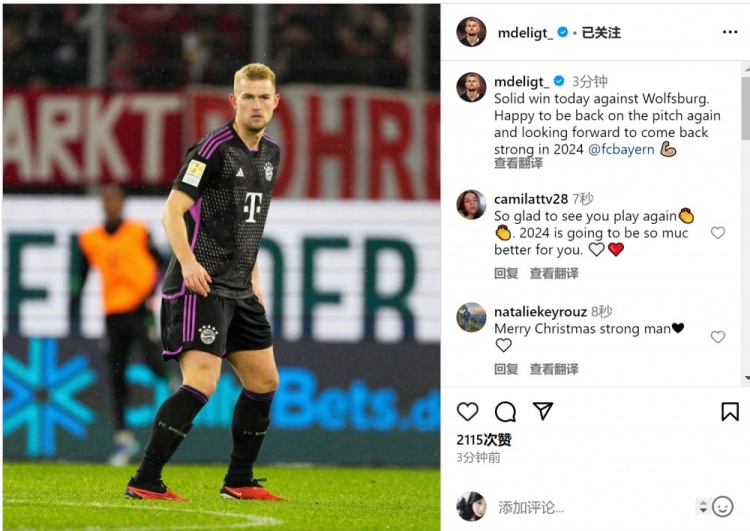750x531 pixels.
Task: Like the post with the heart icon
Action: click(467, 411)
